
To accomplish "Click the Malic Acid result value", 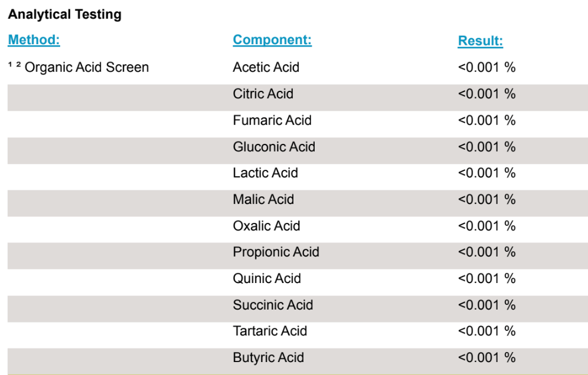I will pos(486,199).
